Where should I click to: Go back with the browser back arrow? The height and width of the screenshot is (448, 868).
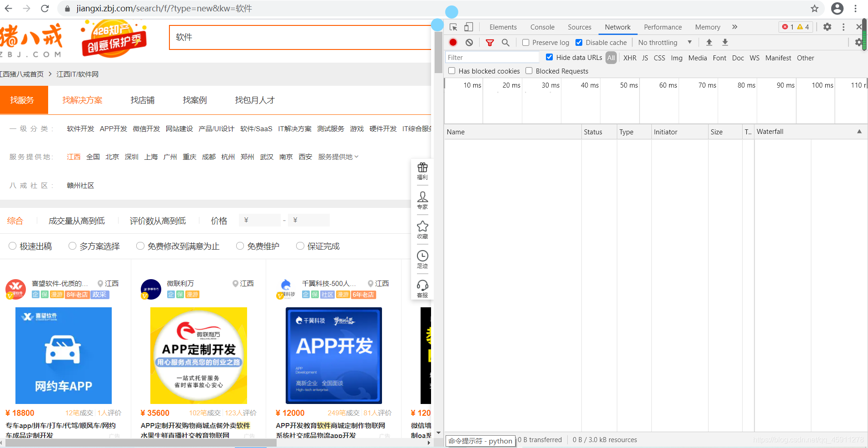[x=9, y=9]
